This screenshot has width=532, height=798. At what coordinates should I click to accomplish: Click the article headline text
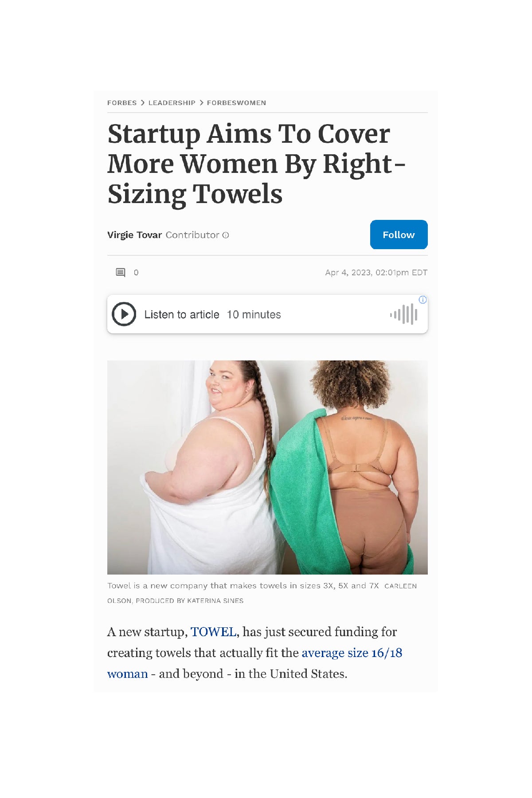[256, 164]
